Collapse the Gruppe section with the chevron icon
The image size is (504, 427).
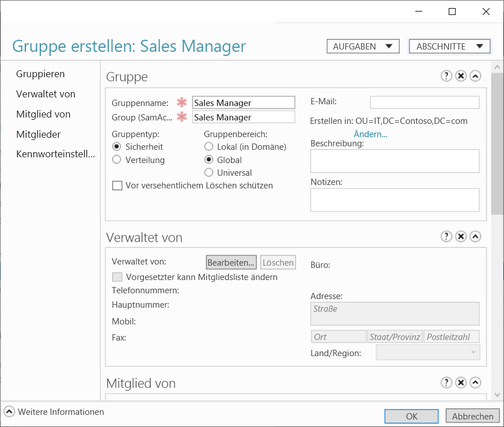pos(475,75)
